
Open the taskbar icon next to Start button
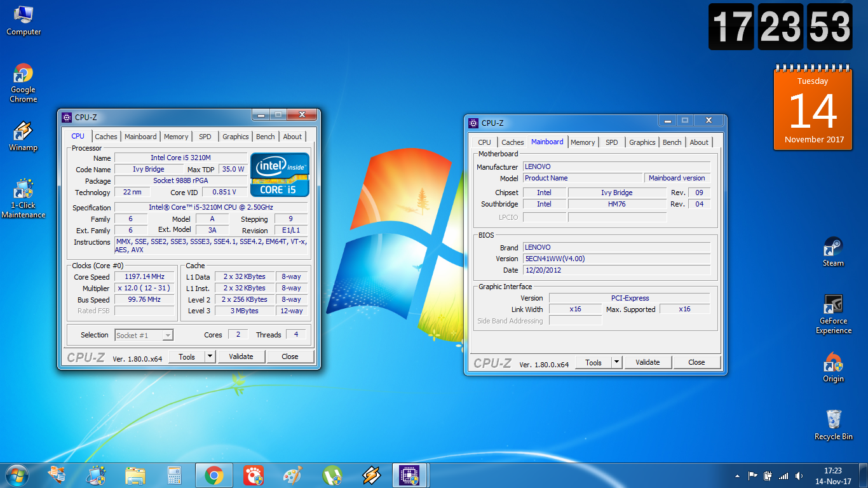tap(57, 475)
